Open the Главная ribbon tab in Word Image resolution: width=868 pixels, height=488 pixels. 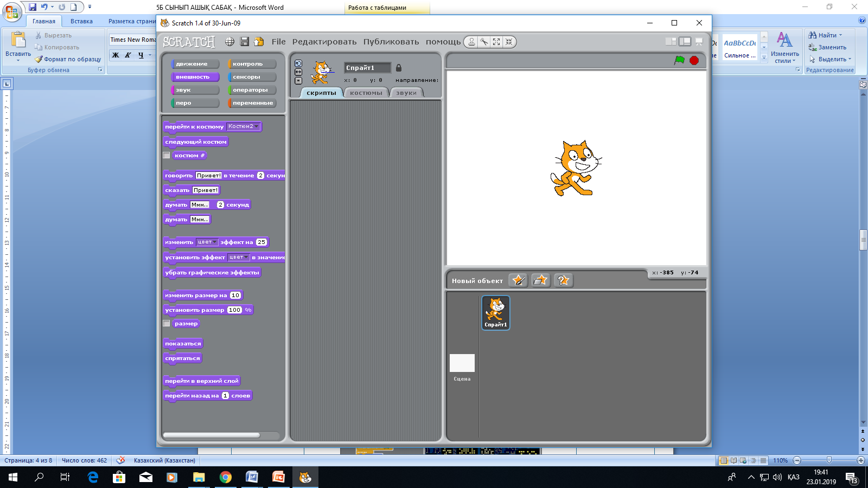pyautogui.click(x=44, y=21)
